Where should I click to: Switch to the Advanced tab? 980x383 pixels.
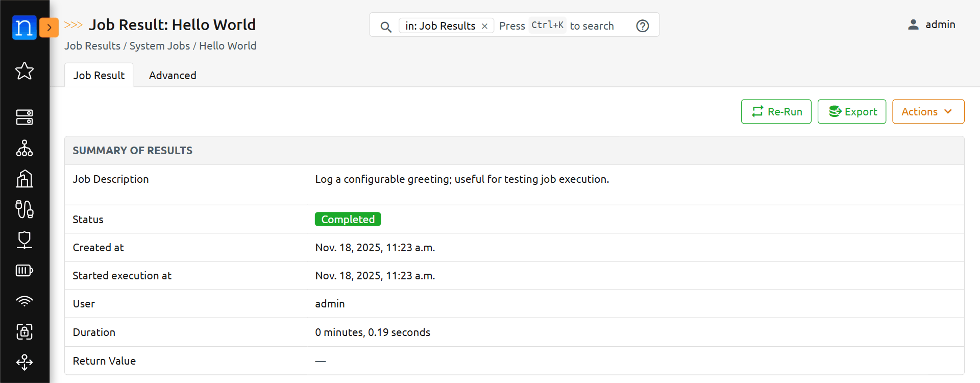click(x=173, y=76)
